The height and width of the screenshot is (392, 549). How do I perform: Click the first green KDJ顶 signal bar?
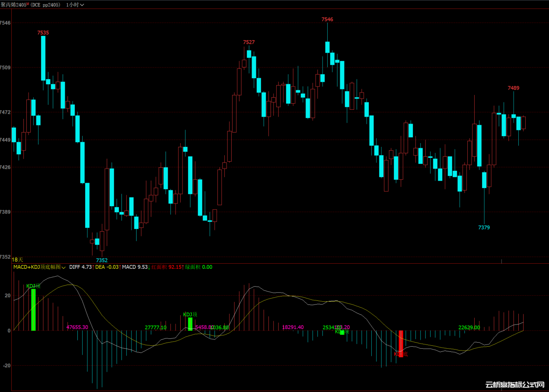(33, 309)
